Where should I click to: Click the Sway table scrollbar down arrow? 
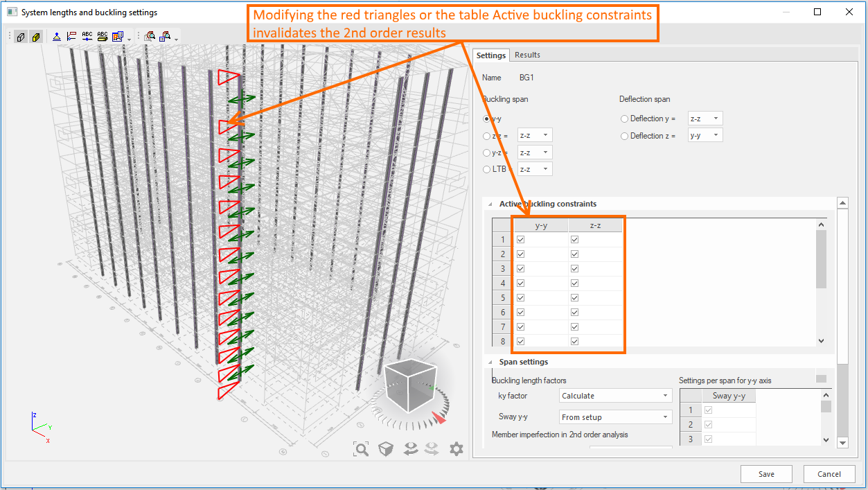pyautogui.click(x=826, y=439)
